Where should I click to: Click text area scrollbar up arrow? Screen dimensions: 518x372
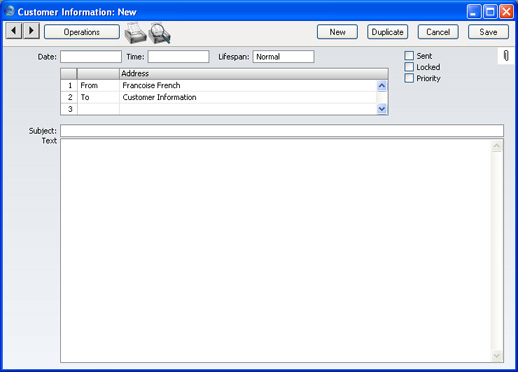pyautogui.click(x=496, y=146)
